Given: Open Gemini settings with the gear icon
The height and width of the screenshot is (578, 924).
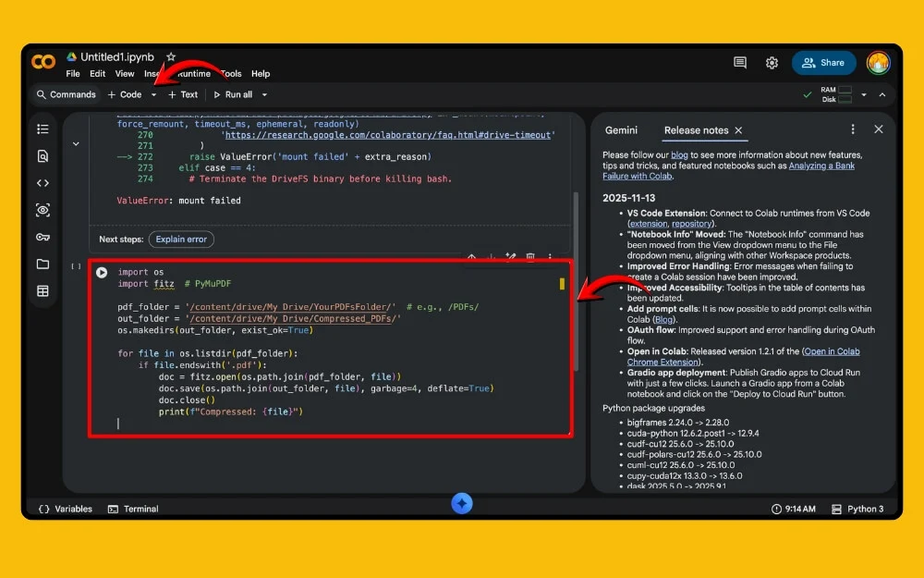Looking at the screenshot, I should click(772, 62).
